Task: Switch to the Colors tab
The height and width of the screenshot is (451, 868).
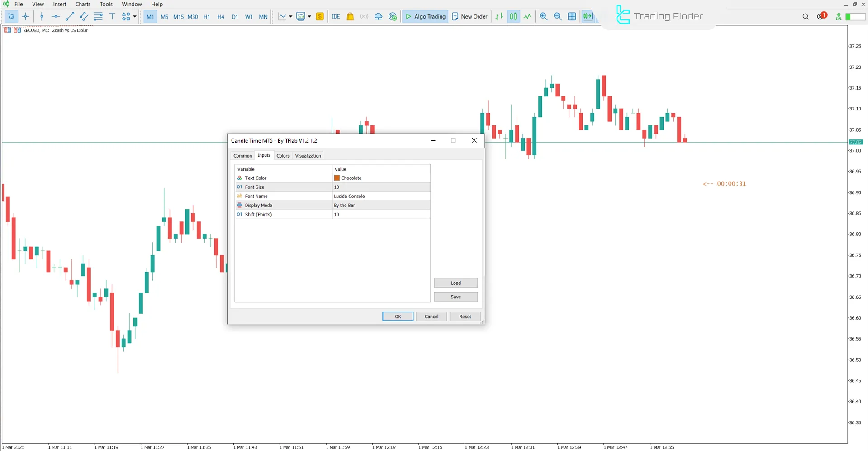Action: pos(283,155)
